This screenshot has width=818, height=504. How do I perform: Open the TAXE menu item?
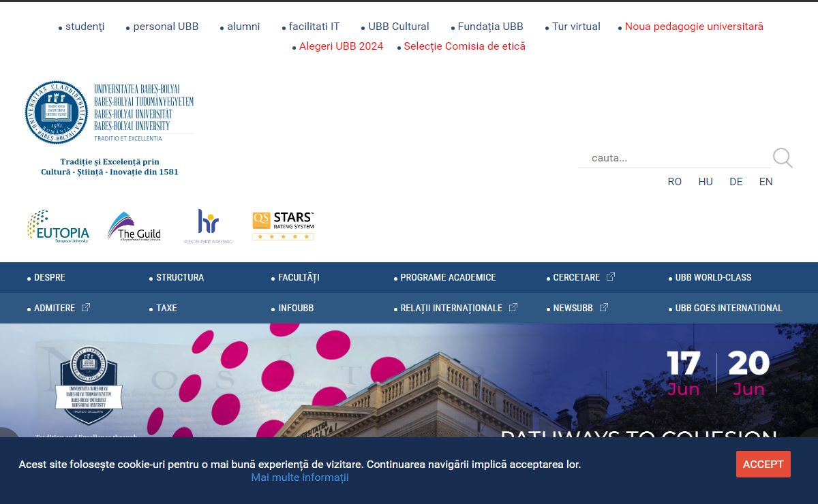click(166, 309)
